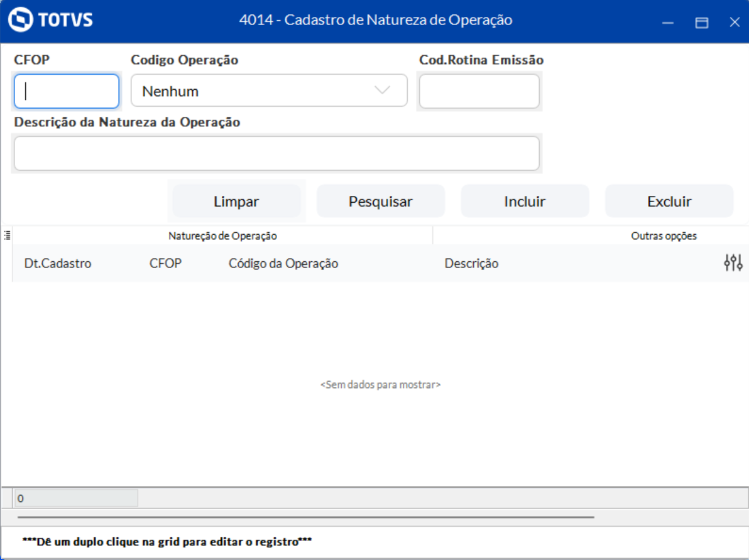This screenshot has height=560, width=749.
Task: Select the Descrição da Natureza da Operação field
Action: click(x=276, y=153)
